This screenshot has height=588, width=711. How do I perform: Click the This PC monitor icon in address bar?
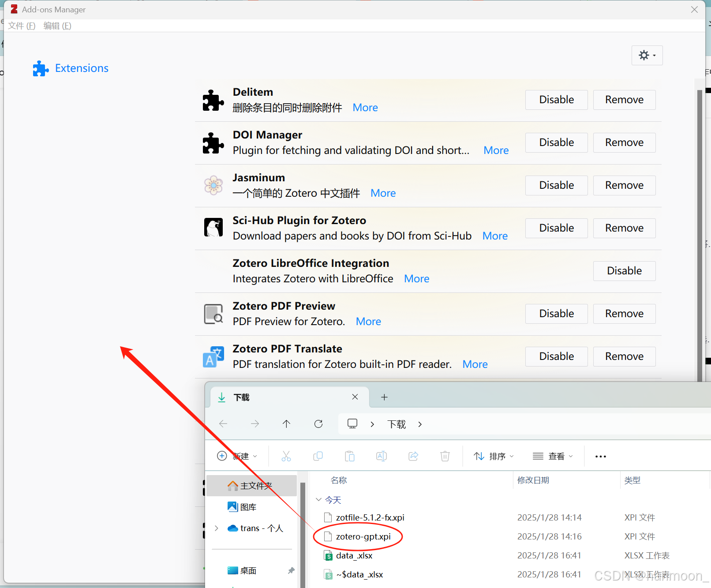(352, 424)
